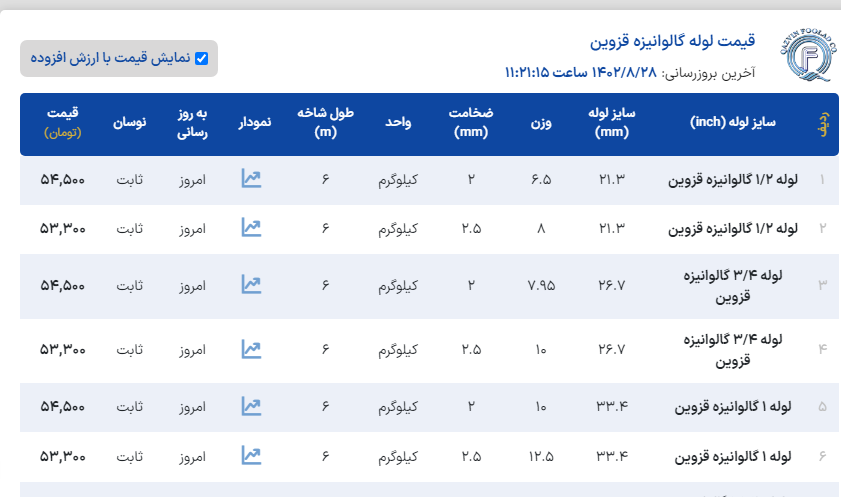Click the 54,500 price in row 1
Image resolution: width=841 pixels, height=497 pixels.
[x=63, y=180]
